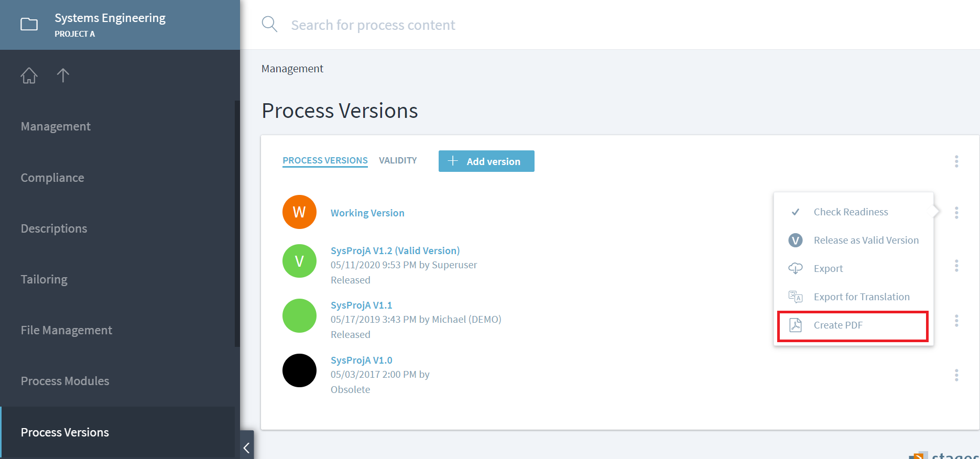This screenshot has height=459, width=980.
Task: Choose Release as Valid Version
Action: 866,241
